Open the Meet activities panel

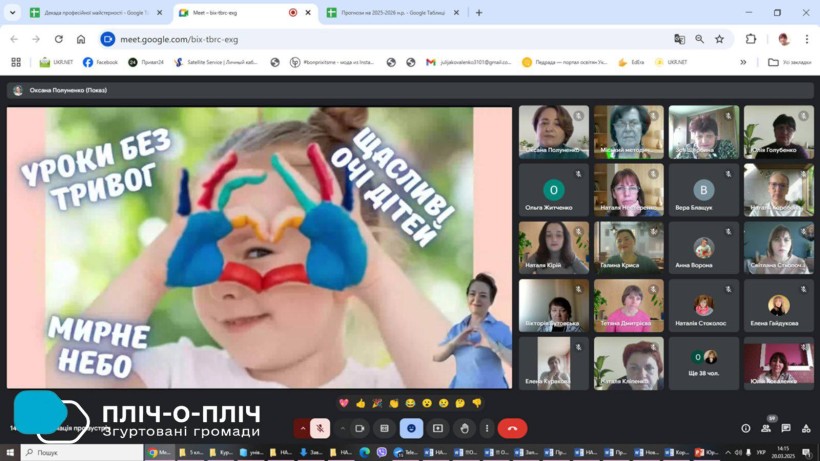click(806, 429)
